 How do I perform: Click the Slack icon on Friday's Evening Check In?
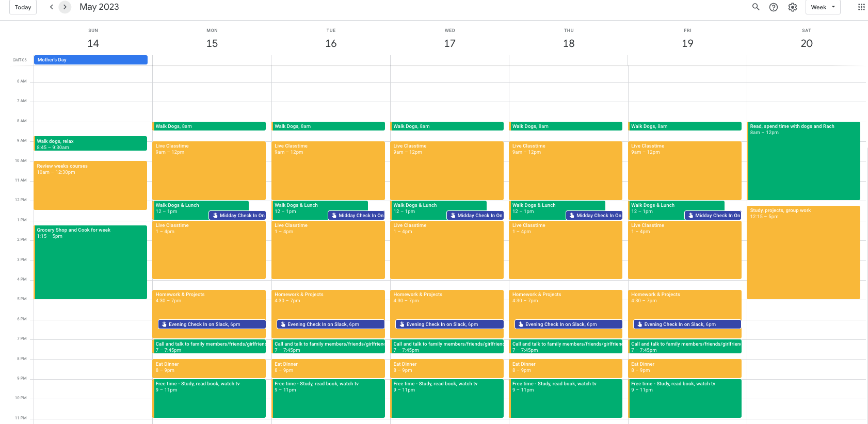(640, 324)
